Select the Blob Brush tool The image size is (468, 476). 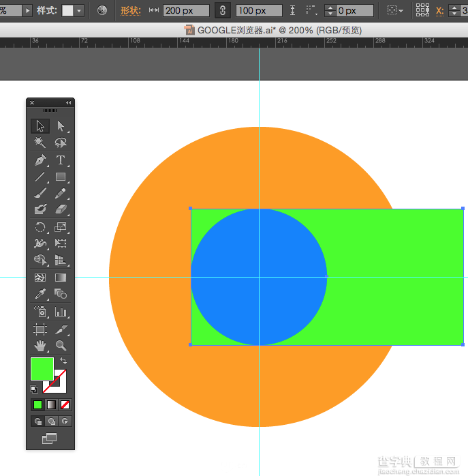click(40, 209)
